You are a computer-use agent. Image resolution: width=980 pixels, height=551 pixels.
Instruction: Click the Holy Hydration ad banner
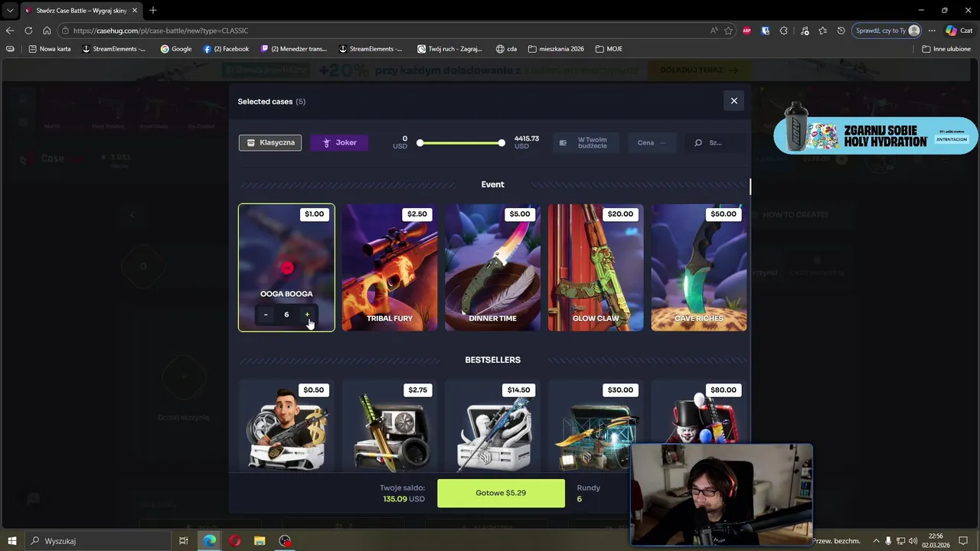(875, 135)
